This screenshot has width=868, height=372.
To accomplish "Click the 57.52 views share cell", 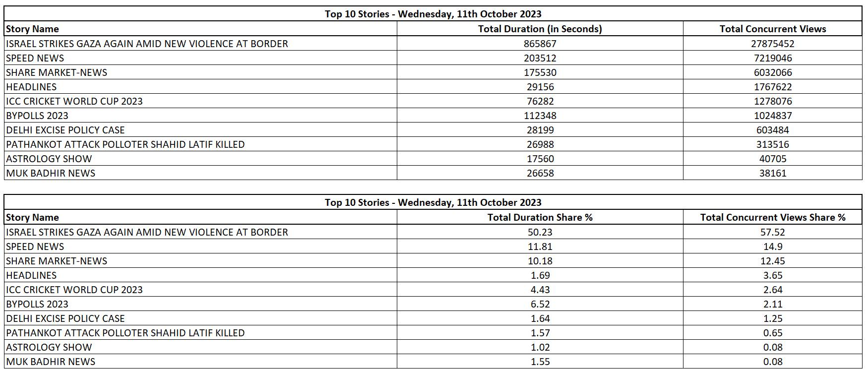I will point(772,232).
